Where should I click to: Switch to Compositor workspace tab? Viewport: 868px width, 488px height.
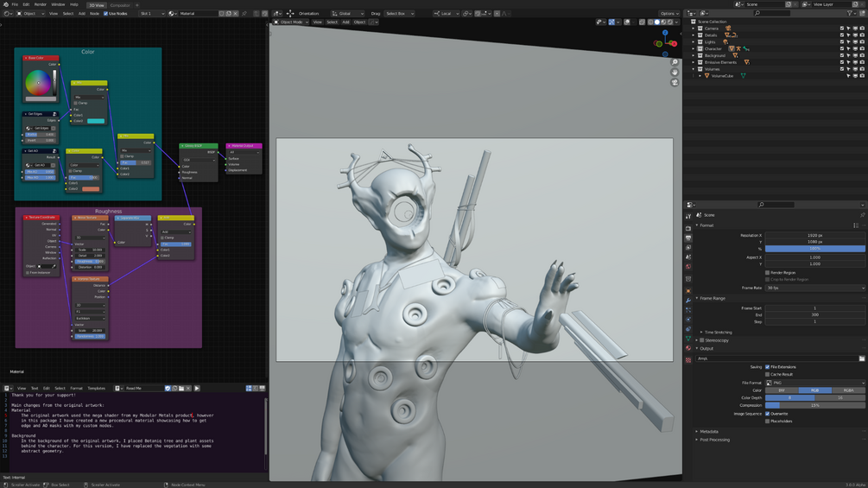(119, 5)
